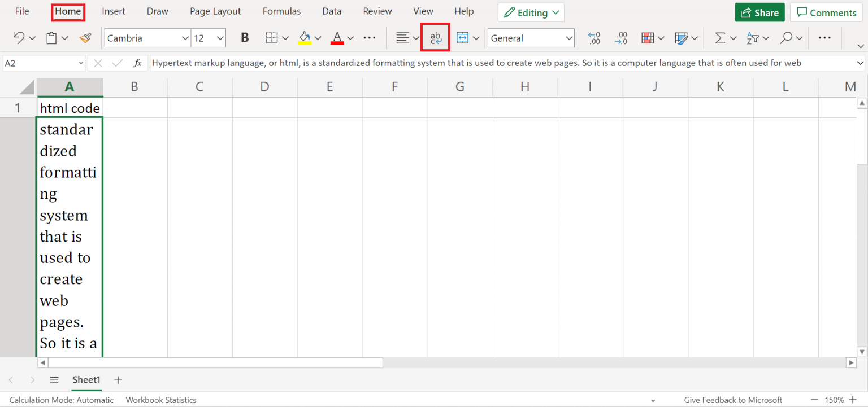Apply the Format Painter

coord(85,38)
